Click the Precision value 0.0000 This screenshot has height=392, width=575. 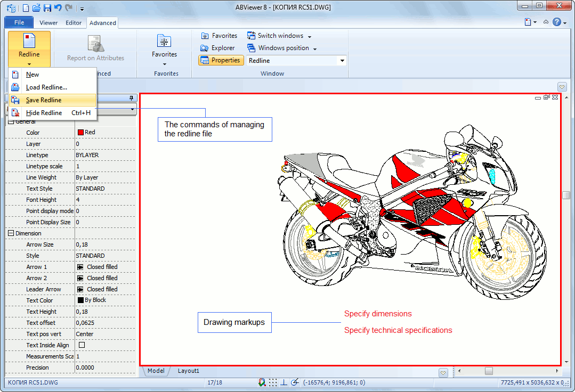tap(85, 367)
